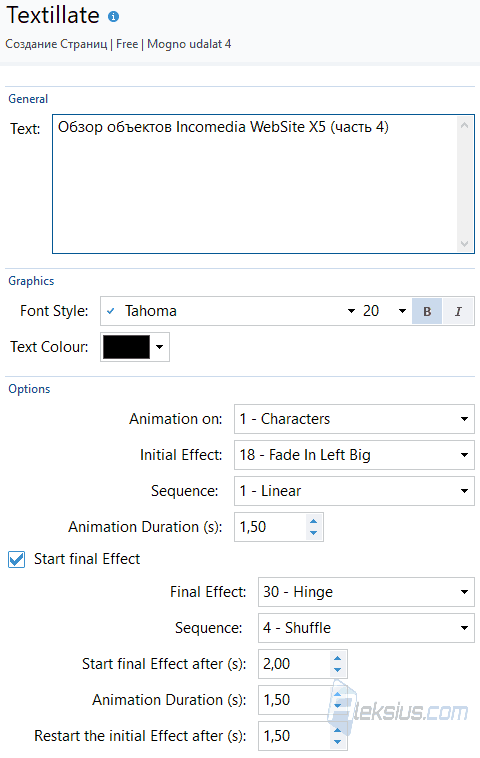The image size is (480, 758).
Task: Open the Animation on Characters dropdown
Action: pyautogui.click(x=354, y=419)
